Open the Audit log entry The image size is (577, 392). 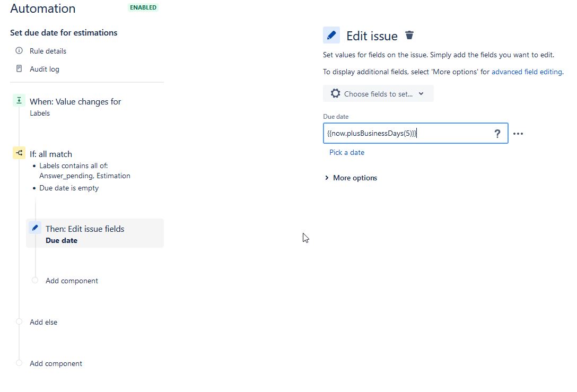[x=45, y=69]
